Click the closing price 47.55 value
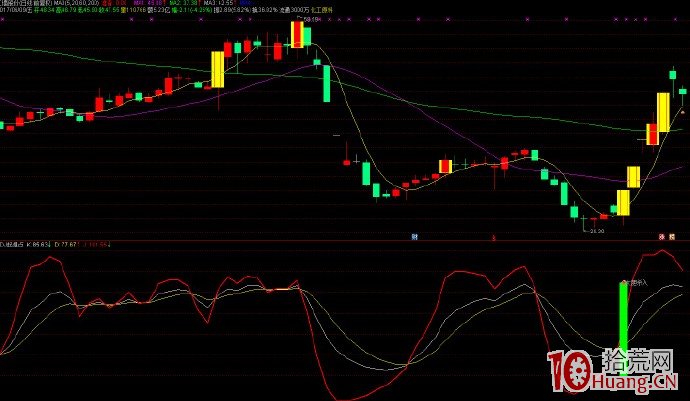 [x=109, y=10]
